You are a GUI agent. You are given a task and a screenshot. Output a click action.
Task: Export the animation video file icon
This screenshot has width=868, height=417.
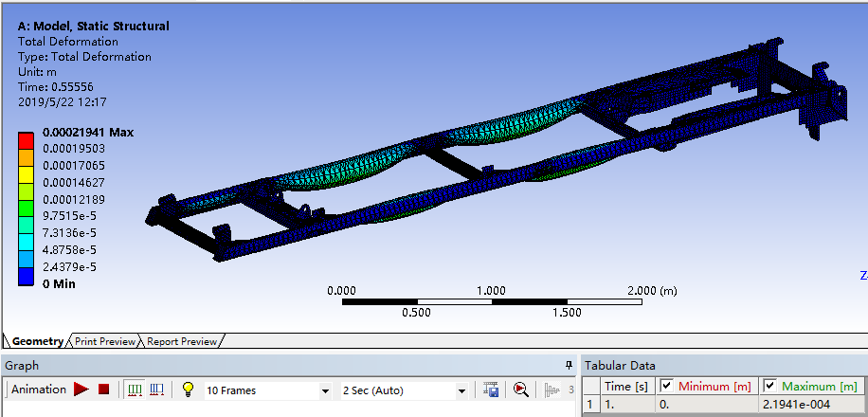491,390
